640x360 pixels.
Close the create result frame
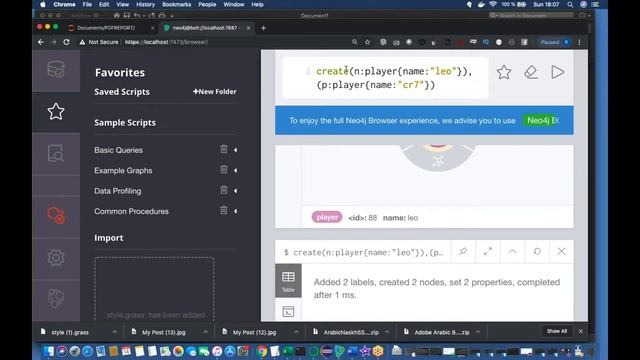click(x=562, y=251)
